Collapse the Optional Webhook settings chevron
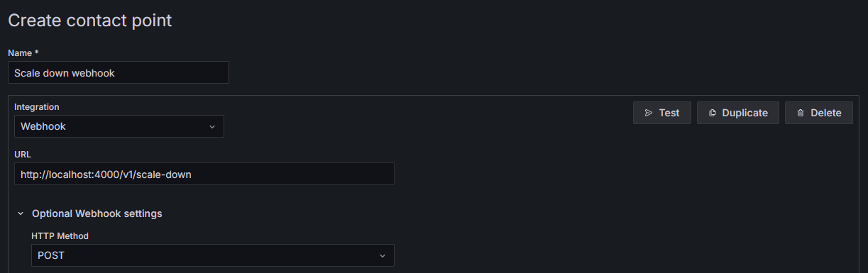The width and height of the screenshot is (868, 273). click(21, 213)
